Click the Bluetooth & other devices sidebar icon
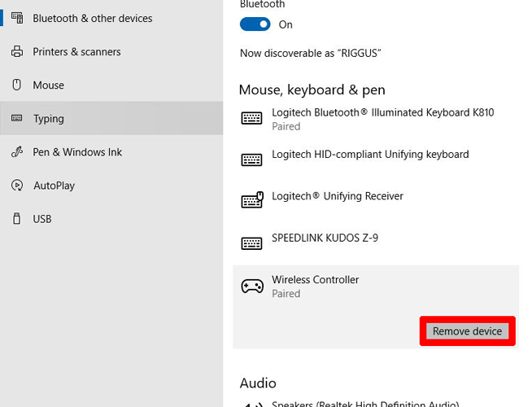This screenshot has width=532, height=407. [17, 18]
